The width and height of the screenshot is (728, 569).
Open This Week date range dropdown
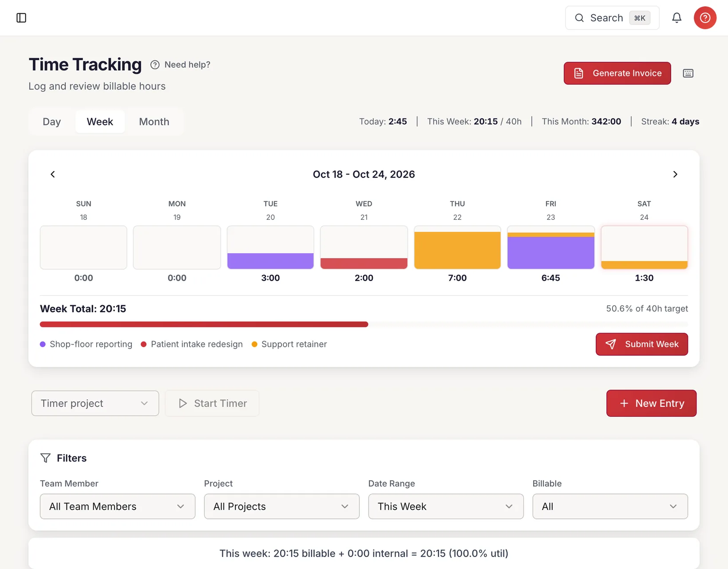[x=446, y=506]
